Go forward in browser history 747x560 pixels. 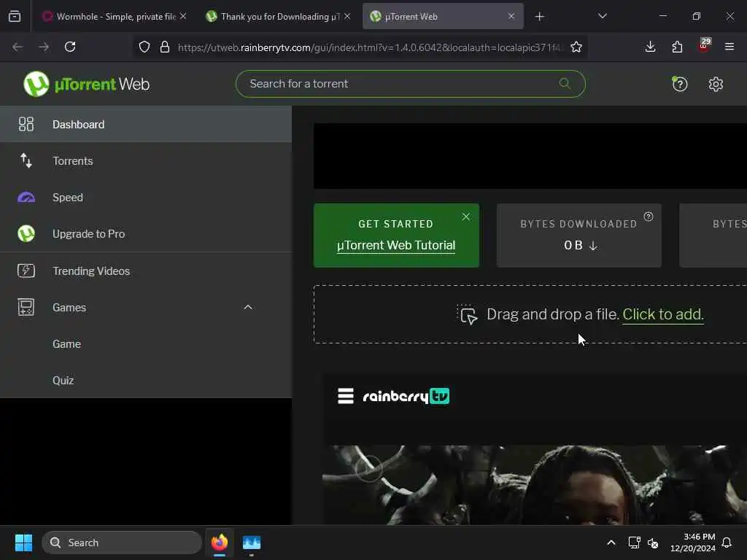(44, 47)
